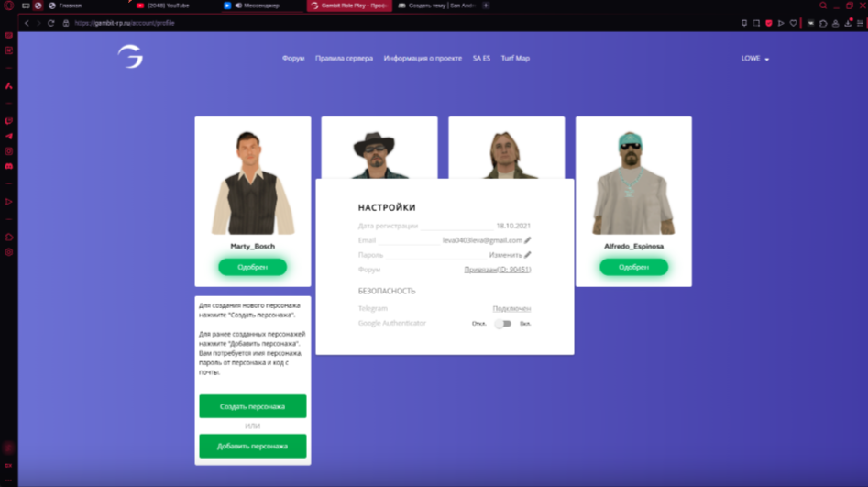Click the Добавить персонажа button
This screenshot has width=868, height=487.
point(252,446)
